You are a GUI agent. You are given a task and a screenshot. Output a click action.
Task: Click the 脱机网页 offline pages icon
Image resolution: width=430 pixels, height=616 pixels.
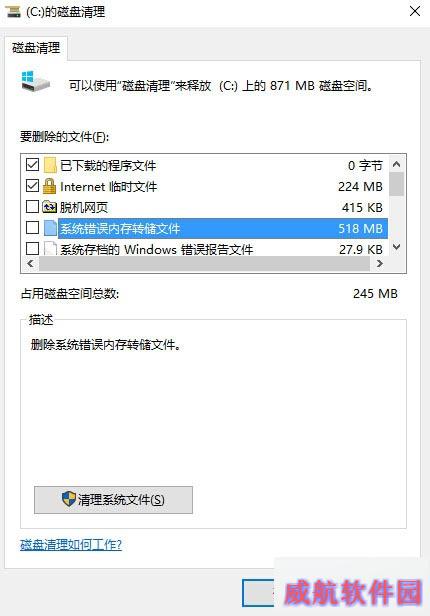pos(49,207)
